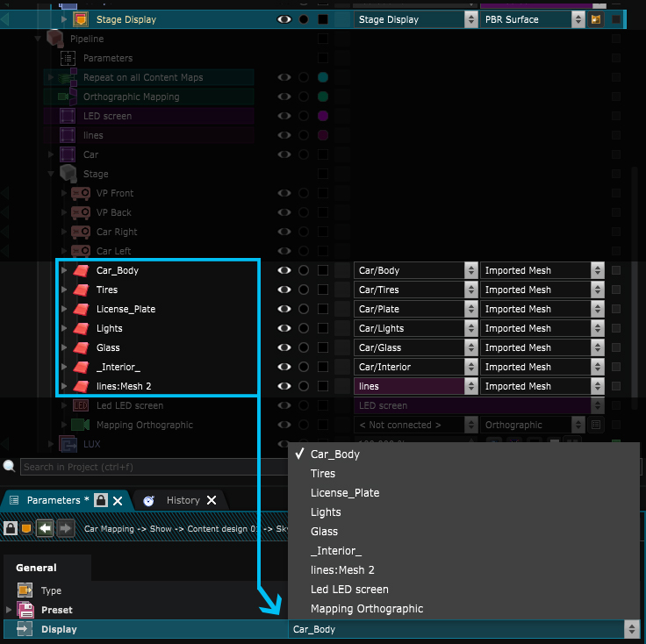Click the forward arrow navigation button
The image size is (646, 644).
tap(65, 528)
